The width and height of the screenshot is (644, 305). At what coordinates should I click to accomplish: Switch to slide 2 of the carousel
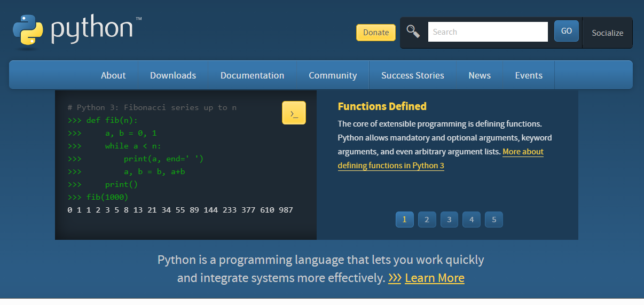coord(427,220)
